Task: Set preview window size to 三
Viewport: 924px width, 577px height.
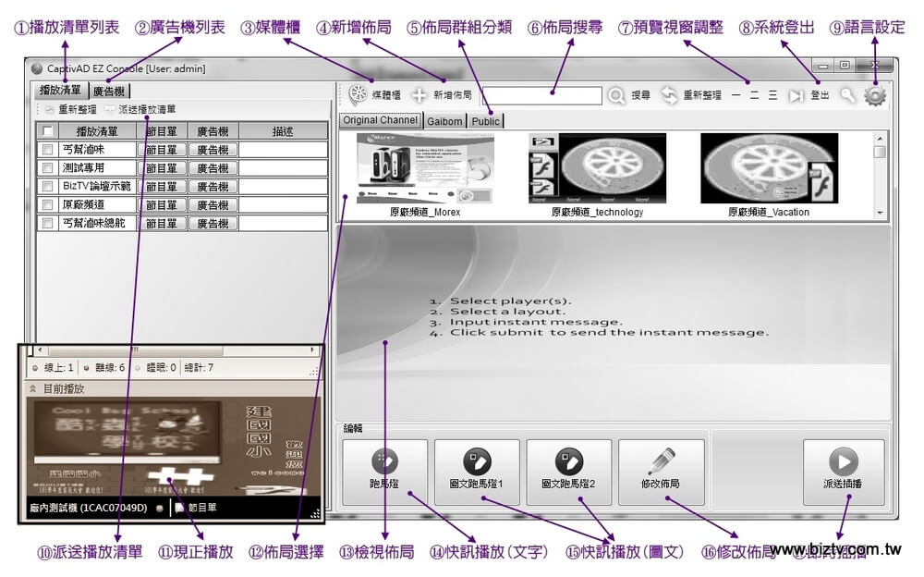Action: click(772, 95)
